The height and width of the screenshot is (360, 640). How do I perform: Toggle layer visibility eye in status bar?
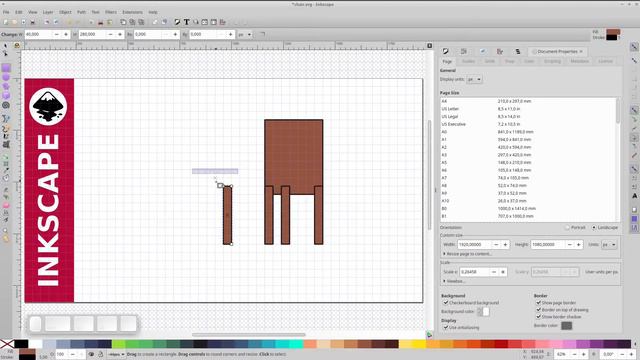91,354
